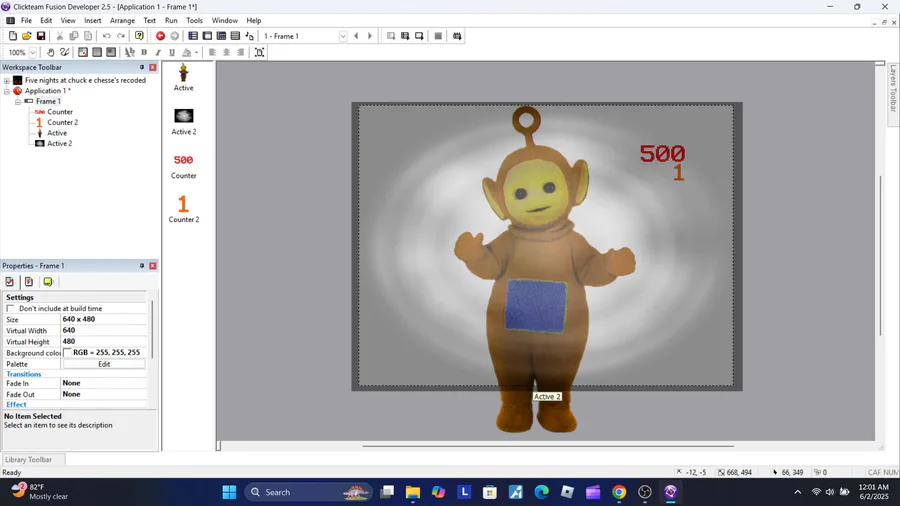Click the taskbar Search box
Screen dimensions: 900x506
(309, 492)
